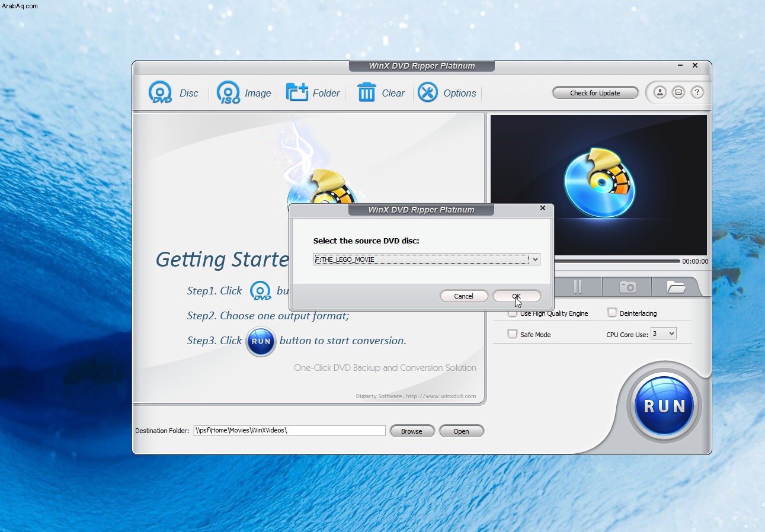This screenshot has width=765, height=532.
Task: Click the DVD icon in Step1
Action: point(261,291)
